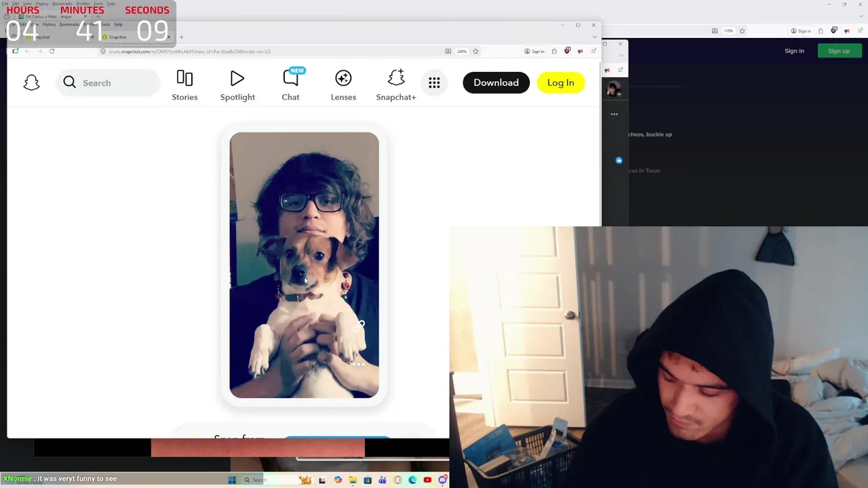Go forward in the Snapchat browser window
Viewport: 868px width, 488px height.
pyautogui.click(x=39, y=51)
